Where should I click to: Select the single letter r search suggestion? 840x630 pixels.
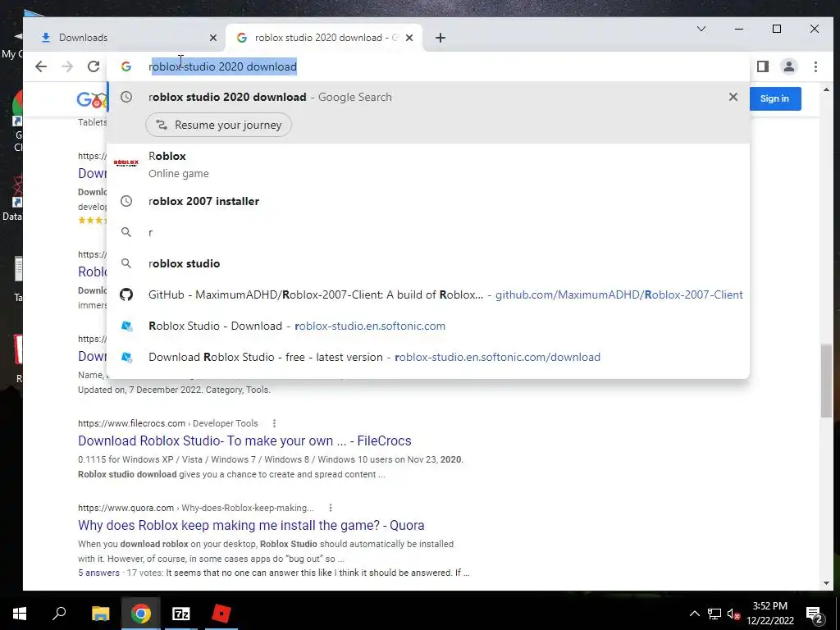pyautogui.click(x=428, y=232)
